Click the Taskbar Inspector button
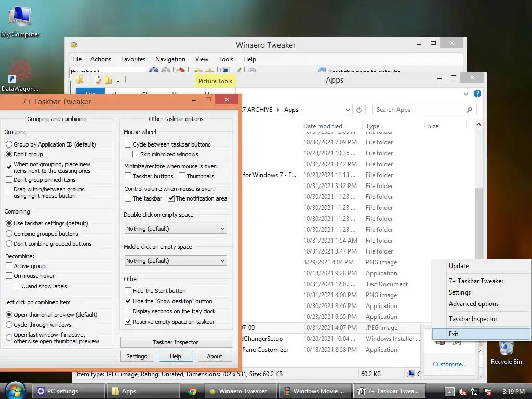The image size is (532, 399). pos(176,342)
